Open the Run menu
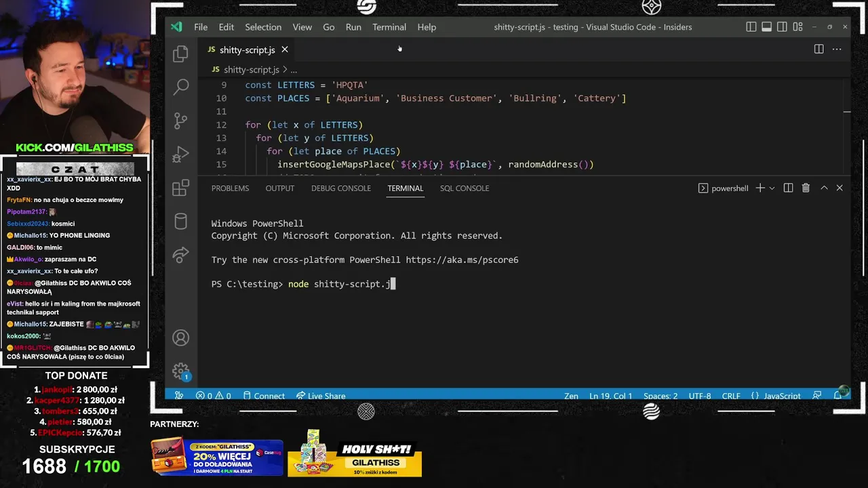 (x=353, y=27)
